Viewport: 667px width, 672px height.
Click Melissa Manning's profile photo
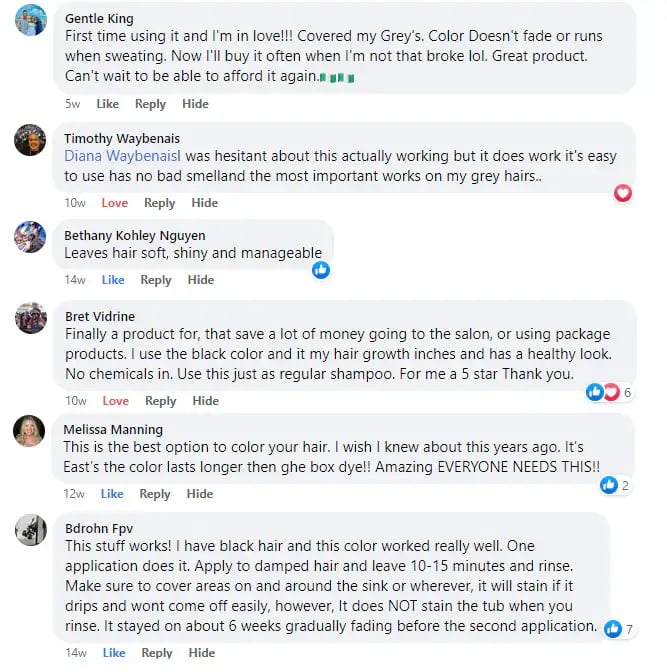(31, 431)
